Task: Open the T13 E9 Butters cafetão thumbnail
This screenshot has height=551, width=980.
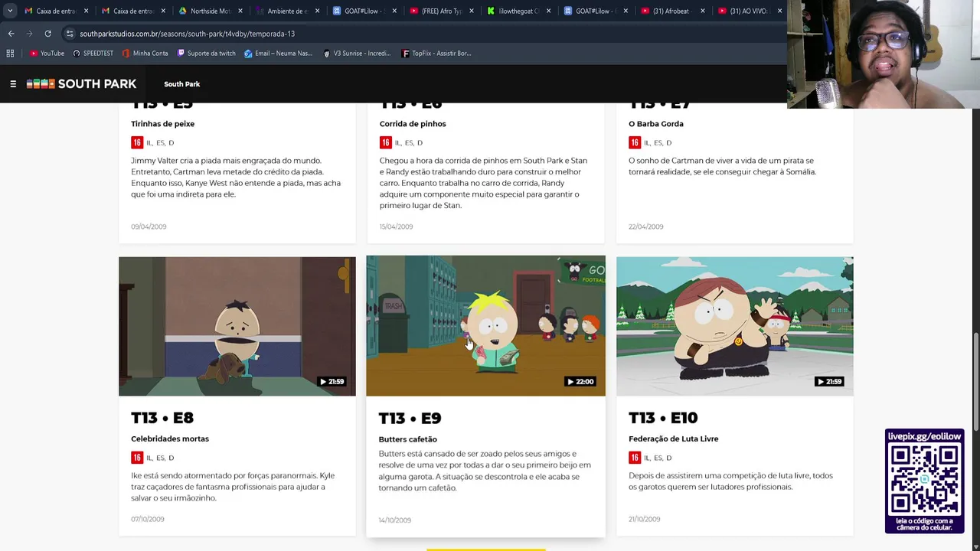Action: 485,326
